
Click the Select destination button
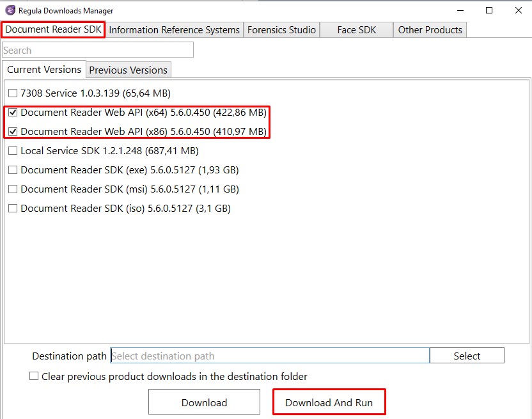coord(467,356)
